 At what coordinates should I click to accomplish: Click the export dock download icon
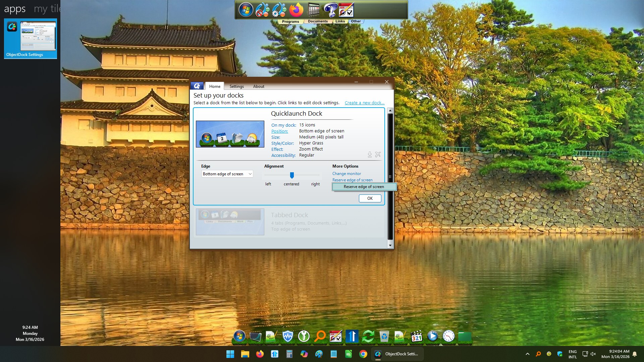pos(370,155)
